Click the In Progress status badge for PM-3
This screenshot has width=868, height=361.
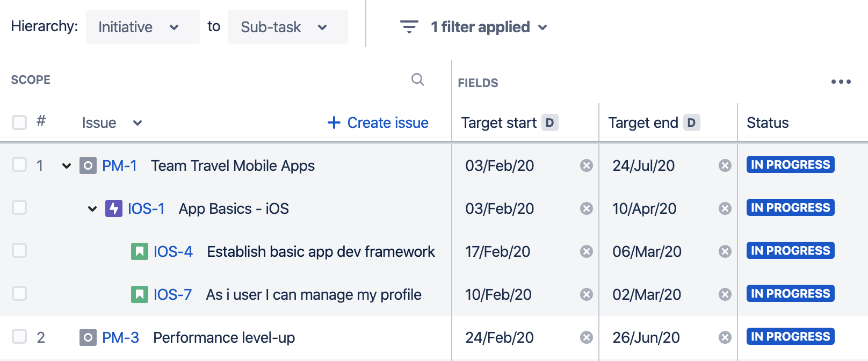[790, 337]
